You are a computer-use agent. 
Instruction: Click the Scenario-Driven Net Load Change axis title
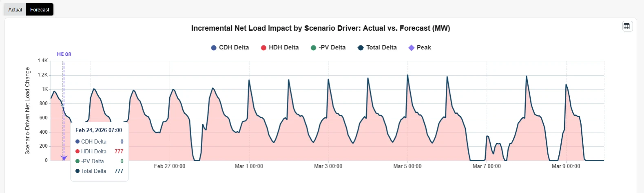coord(28,111)
